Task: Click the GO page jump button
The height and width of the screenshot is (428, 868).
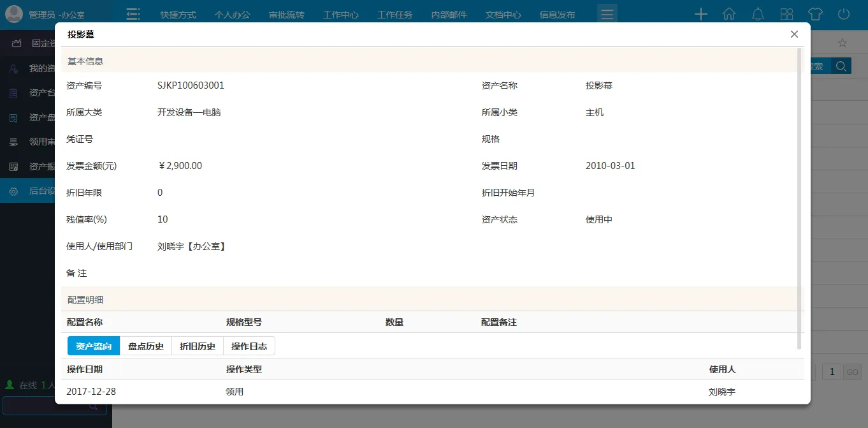Action: click(x=852, y=373)
